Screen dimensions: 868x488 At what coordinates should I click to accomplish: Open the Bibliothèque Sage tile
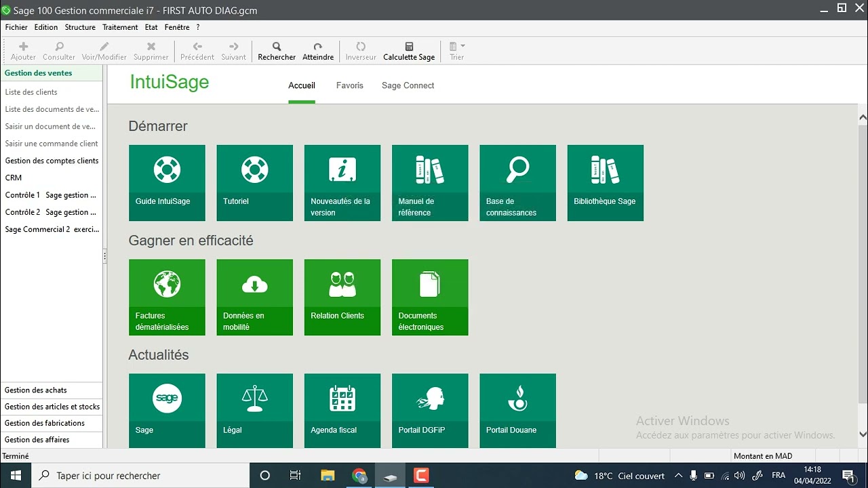606,183
